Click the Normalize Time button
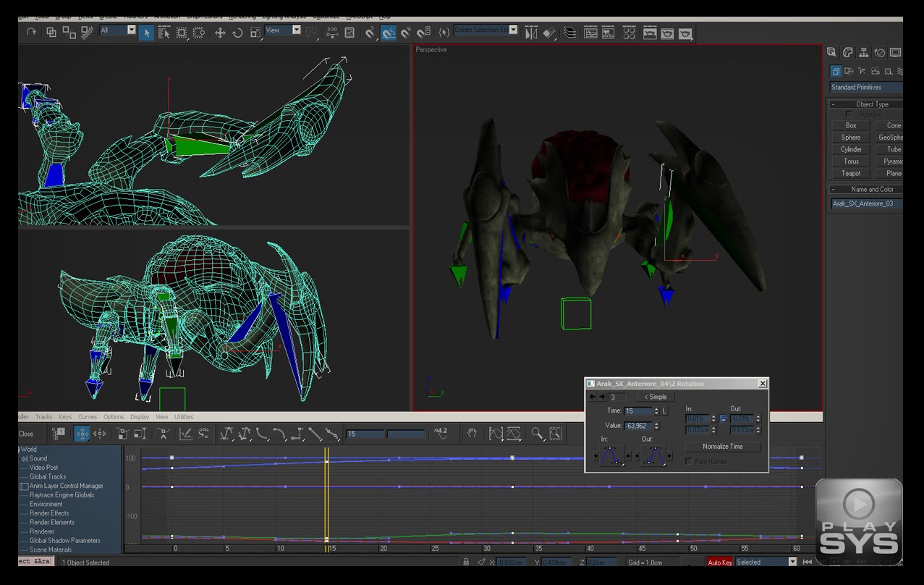This screenshot has width=924, height=585. click(722, 447)
